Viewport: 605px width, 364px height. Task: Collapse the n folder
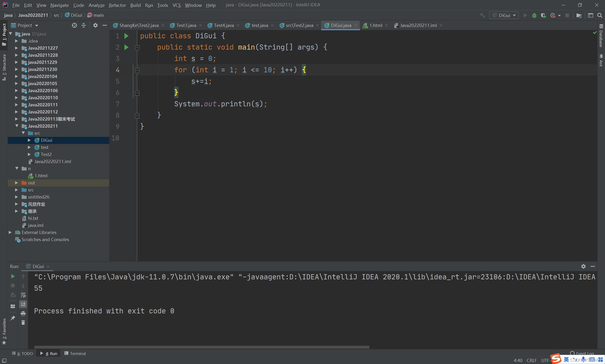(x=17, y=169)
